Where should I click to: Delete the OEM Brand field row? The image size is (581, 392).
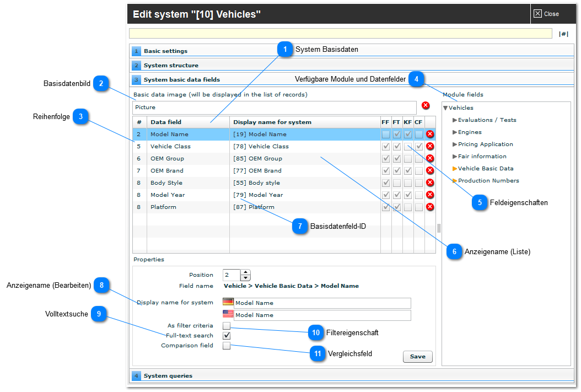coord(430,170)
